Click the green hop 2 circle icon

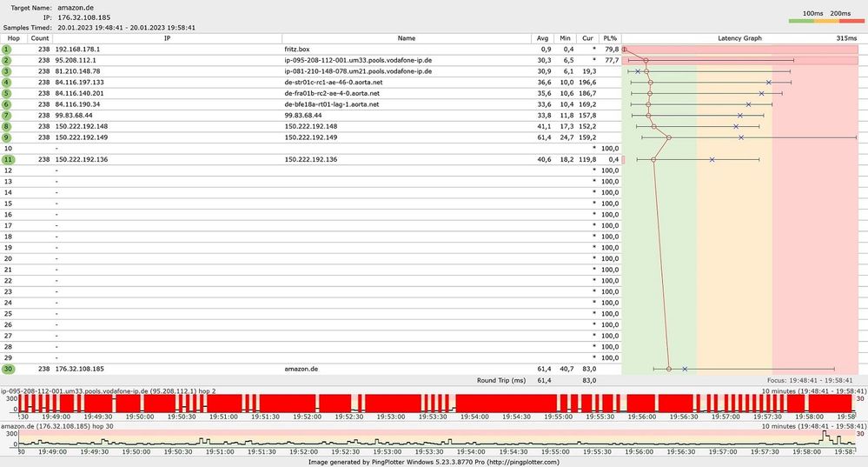coord(6,60)
